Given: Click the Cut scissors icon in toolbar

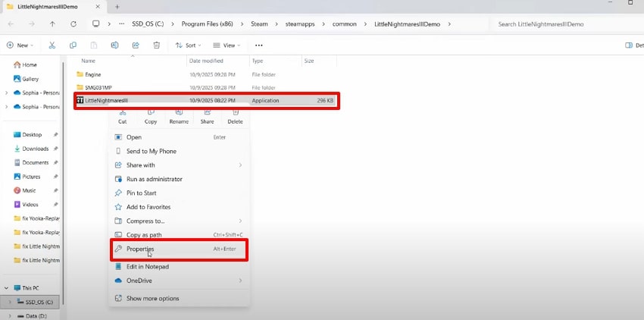Looking at the screenshot, I should click(52, 45).
